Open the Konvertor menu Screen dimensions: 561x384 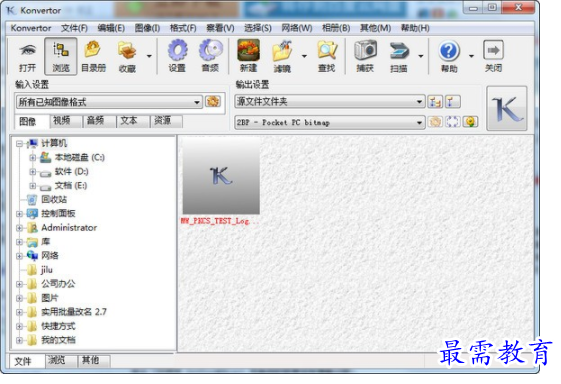click(x=31, y=28)
